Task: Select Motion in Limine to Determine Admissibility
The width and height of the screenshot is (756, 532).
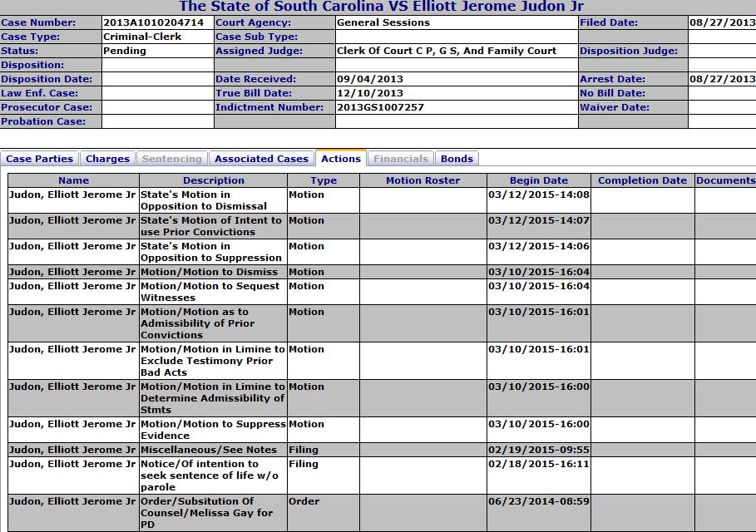Action: tap(213, 398)
